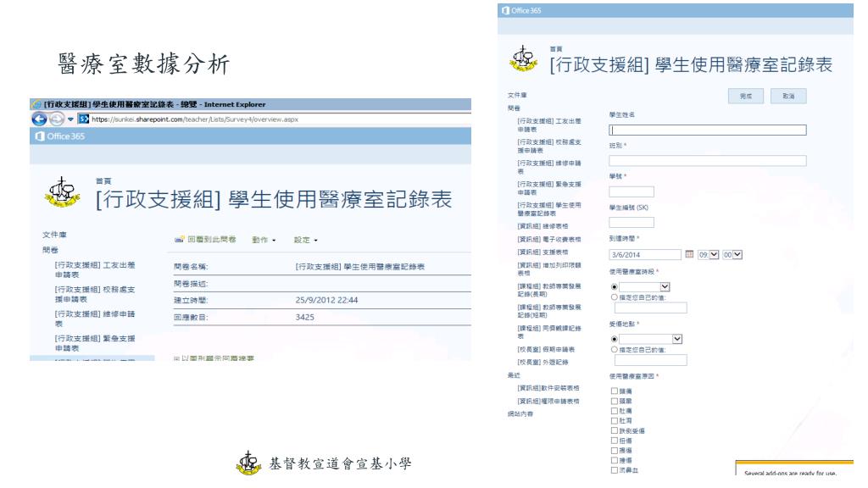Screen dimensions: 868x488
Task: Check the 撞傷 checkbox
Action: pos(614,460)
